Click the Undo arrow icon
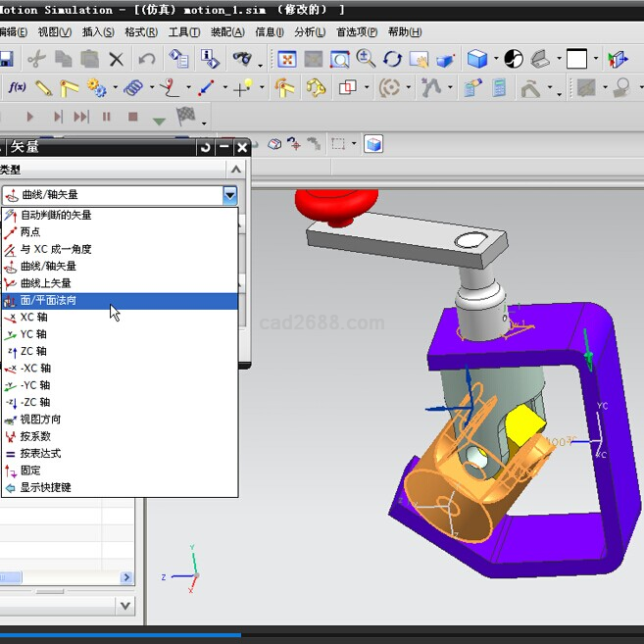Image resolution: width=644 pixels, height=644 pixels. click(x=147, y=60)
